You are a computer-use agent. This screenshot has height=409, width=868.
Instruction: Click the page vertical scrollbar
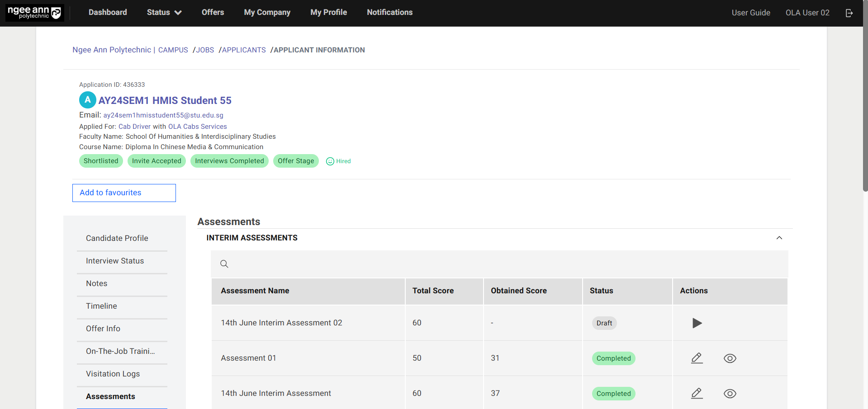[x=865, y=108]
